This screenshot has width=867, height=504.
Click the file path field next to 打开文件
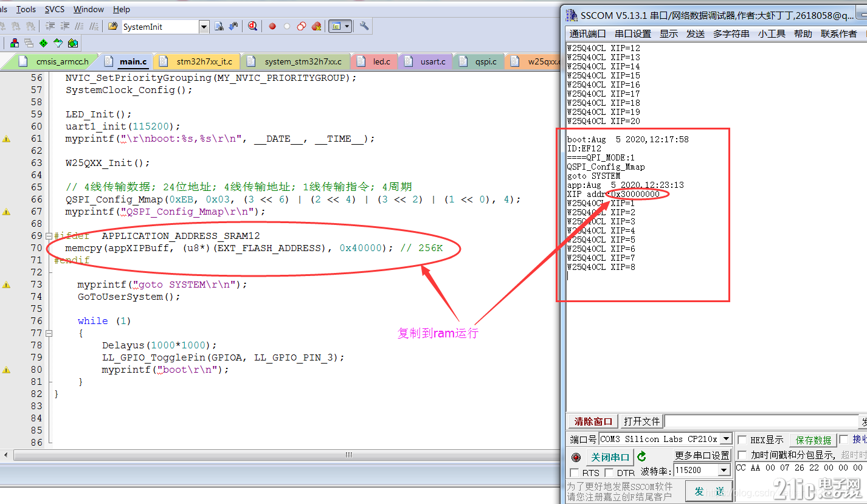[762, 421]
